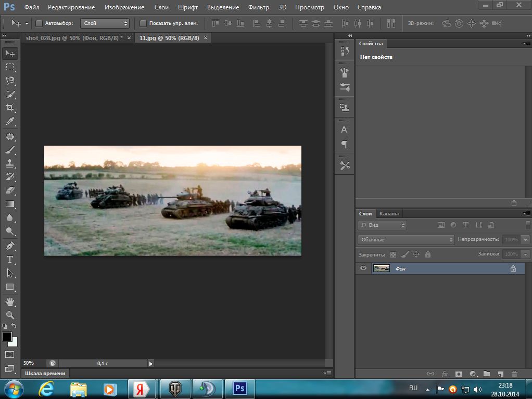Select the Pen tool

10,246
